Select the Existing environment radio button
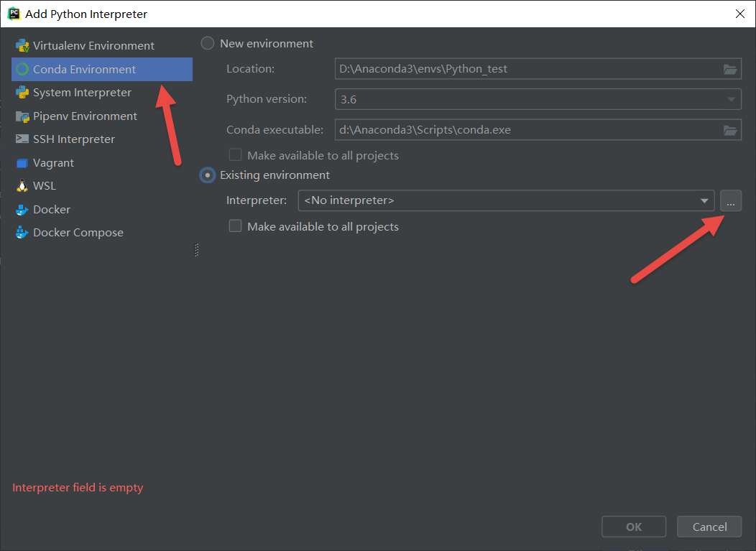This screenshot has height=551, width=756. (207, 175)
